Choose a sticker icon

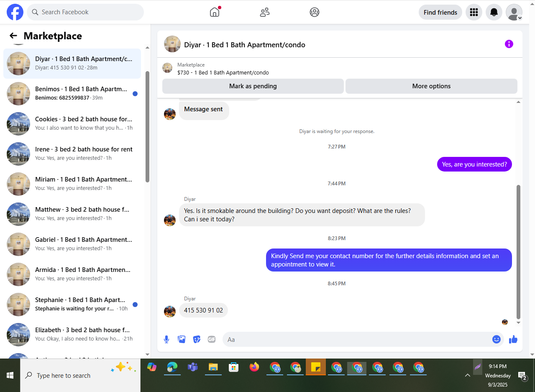click(197, 339)
